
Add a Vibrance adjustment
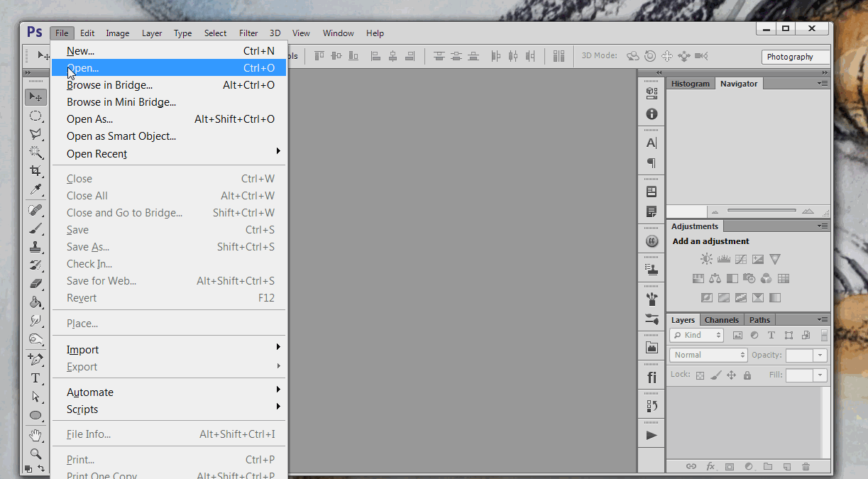(x=775, y=259)
